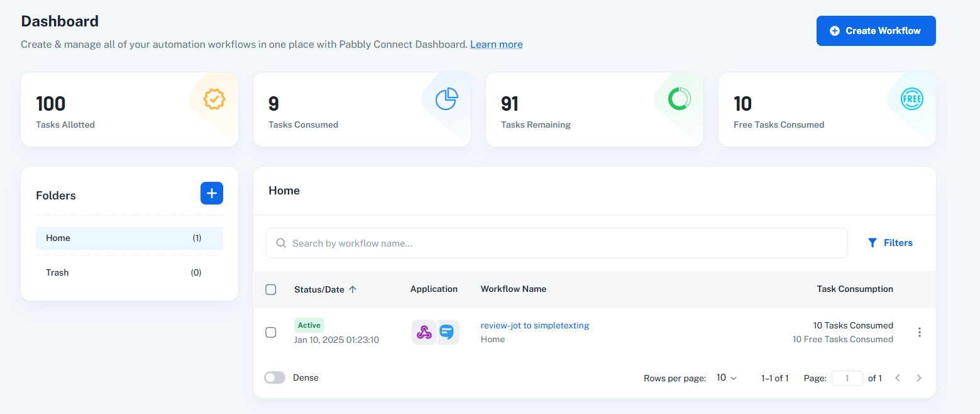Open the Rows per page dropdown
The image size is (980, 414).
[x=726, y=378]
